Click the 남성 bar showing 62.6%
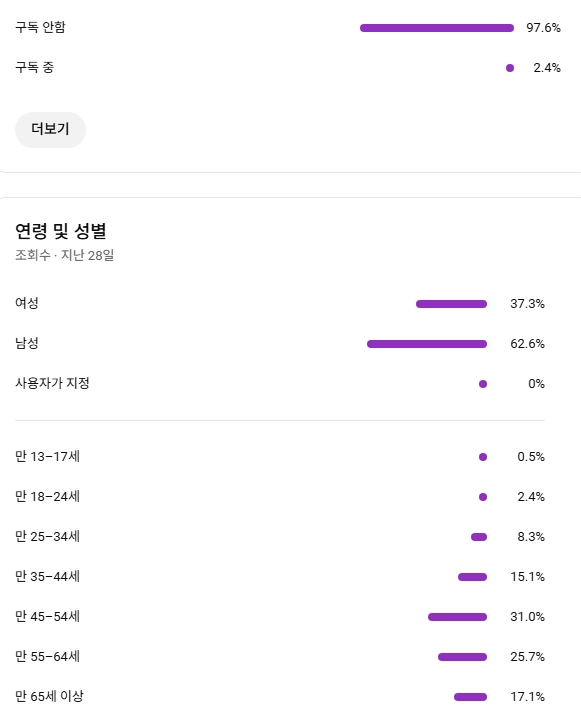The width and height of the screenshot is (581, 725). [427, 344]
